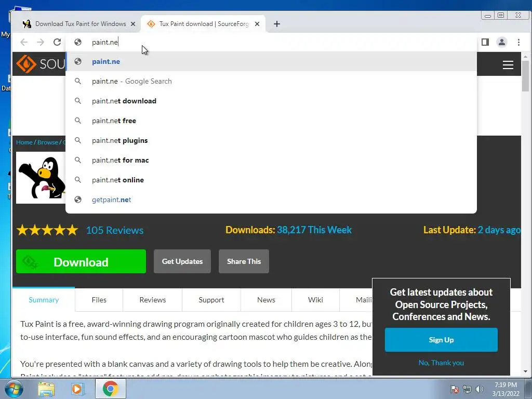Click the Home breadcrumb link
532x399 pixels.
click(x=24, y=142)
